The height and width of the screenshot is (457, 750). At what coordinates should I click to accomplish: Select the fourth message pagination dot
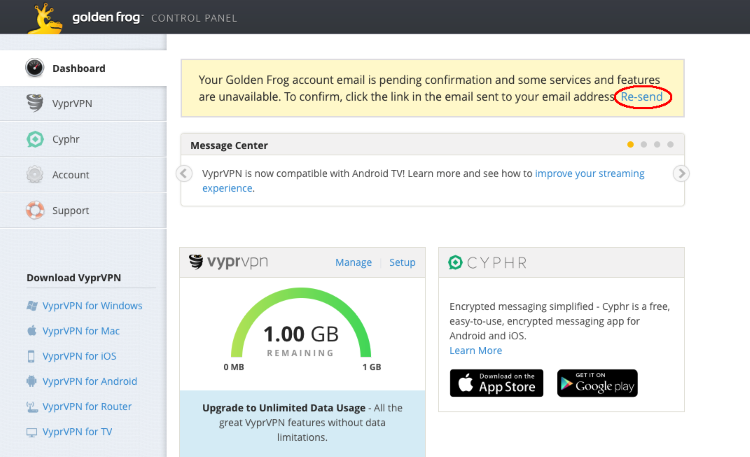tap(671, 145)
